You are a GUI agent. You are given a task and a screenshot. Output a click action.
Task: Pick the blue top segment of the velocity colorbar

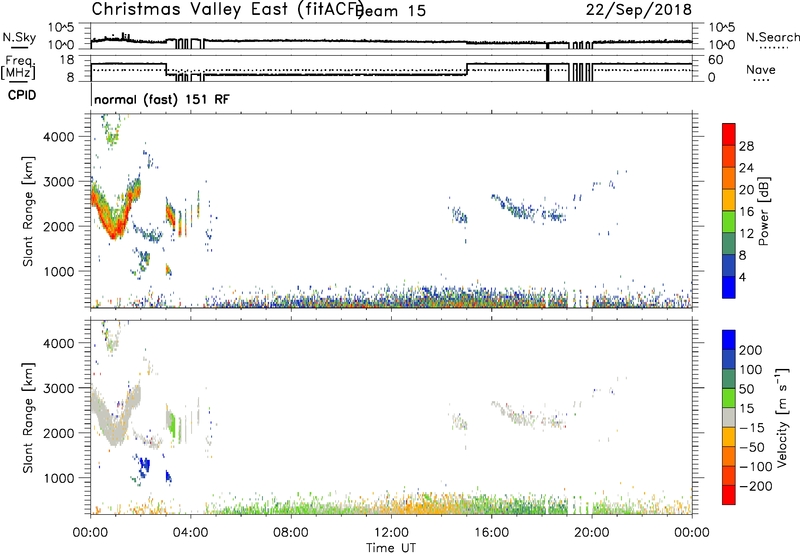[729, 340]
